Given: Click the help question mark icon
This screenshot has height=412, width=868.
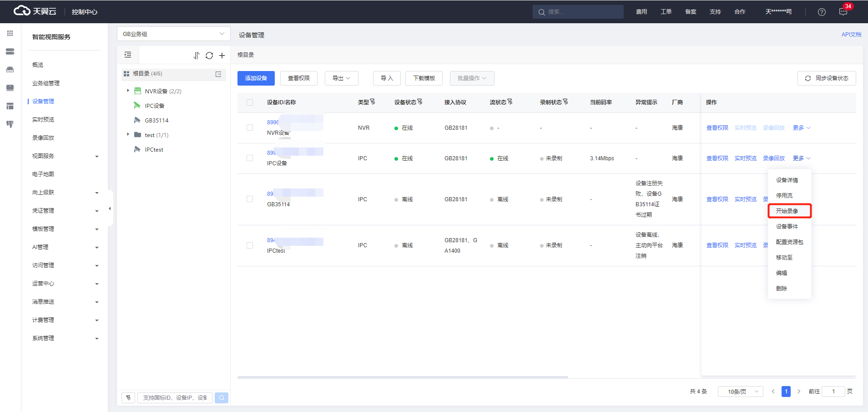Looking at the screenshot, I should tap(822, 12).
